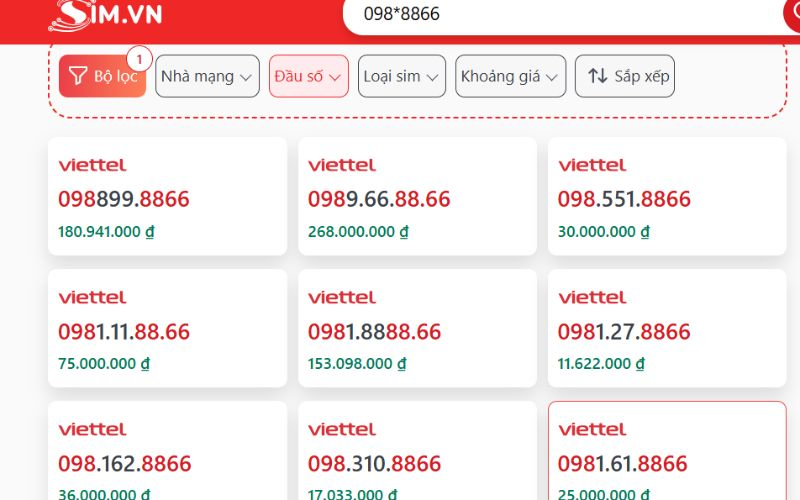Click the chevron arrow beside Nhà mạng
Viewport: 800px width, 500px height.
(x=245, y=78)
